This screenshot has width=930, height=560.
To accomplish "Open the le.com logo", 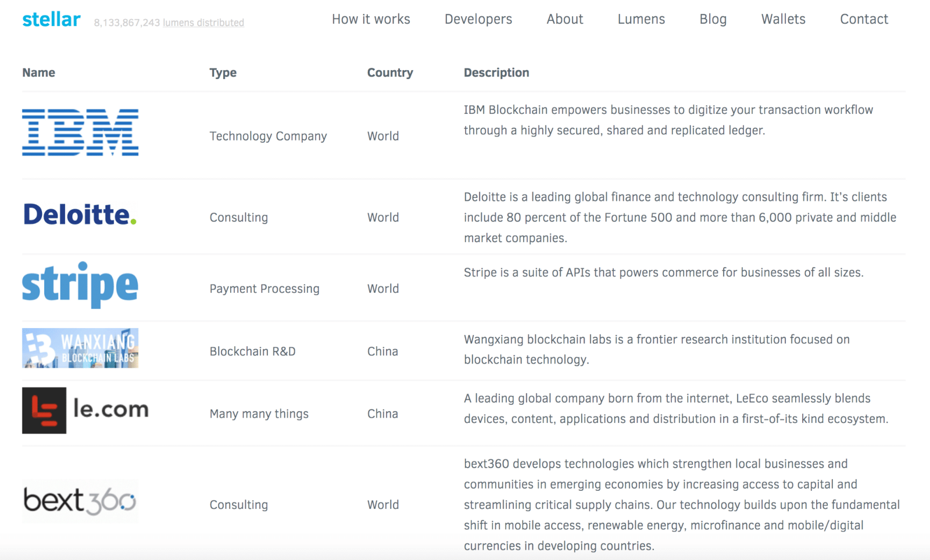I will [85, 410].
